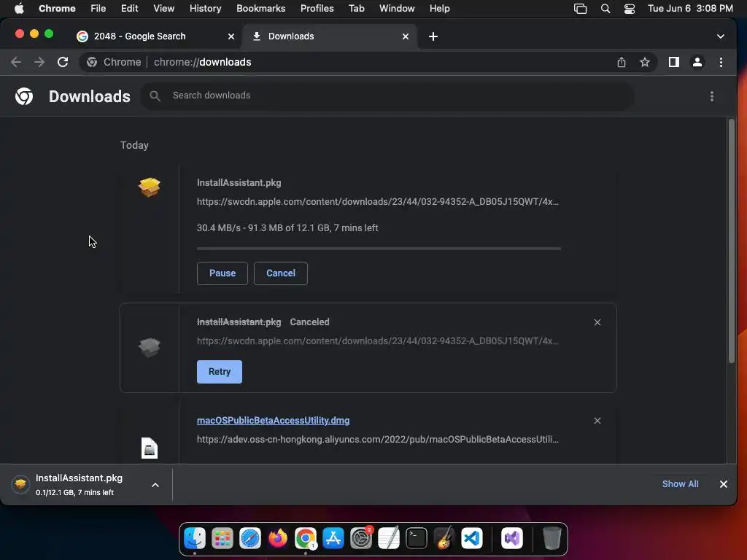Close the bottom download shelf

pyautogui.click(x=723, y=484)
